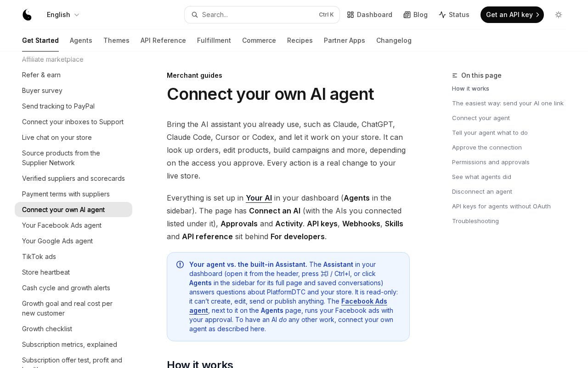The image size is (588, 368).
Task: Jump to Disconnect an agent section
Action: pyautogui.click(x=482, y=191)
